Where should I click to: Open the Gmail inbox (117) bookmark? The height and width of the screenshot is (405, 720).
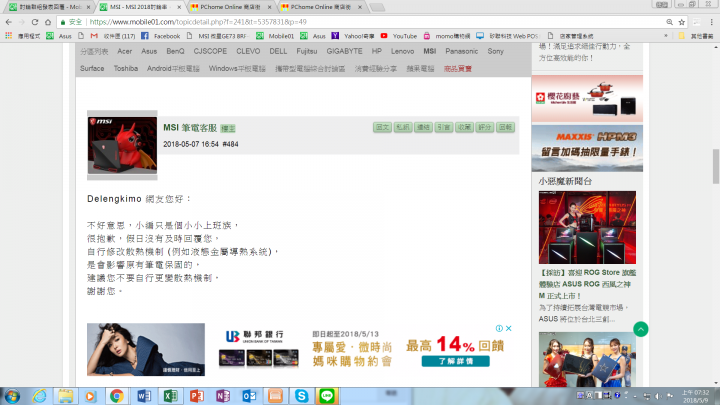(113, 35)
